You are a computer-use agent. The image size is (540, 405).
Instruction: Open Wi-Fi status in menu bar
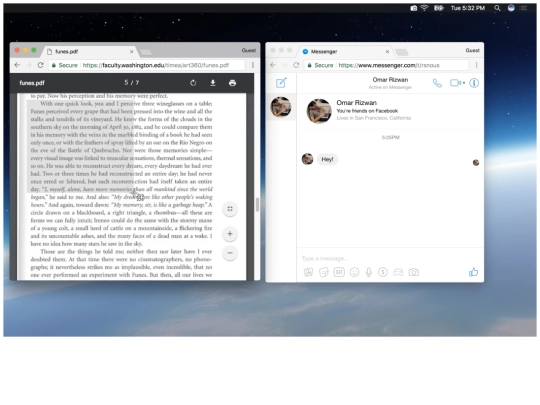tap(424, 8)
